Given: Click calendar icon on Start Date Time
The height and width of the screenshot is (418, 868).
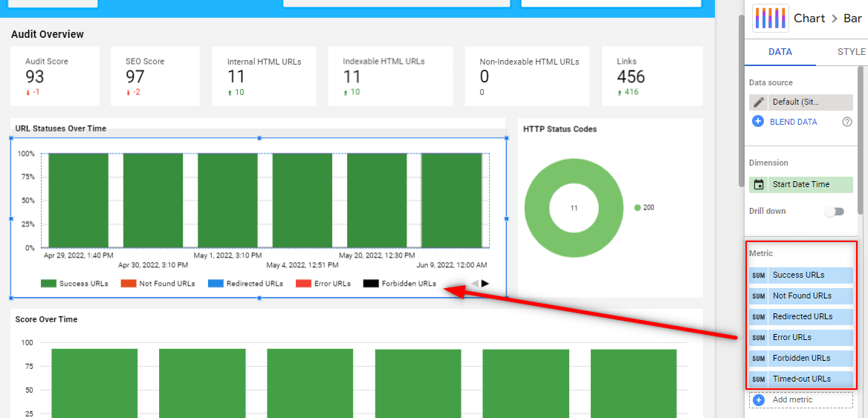Looking at the screenshot, I should pyautogui.click(x=759, y=185).
